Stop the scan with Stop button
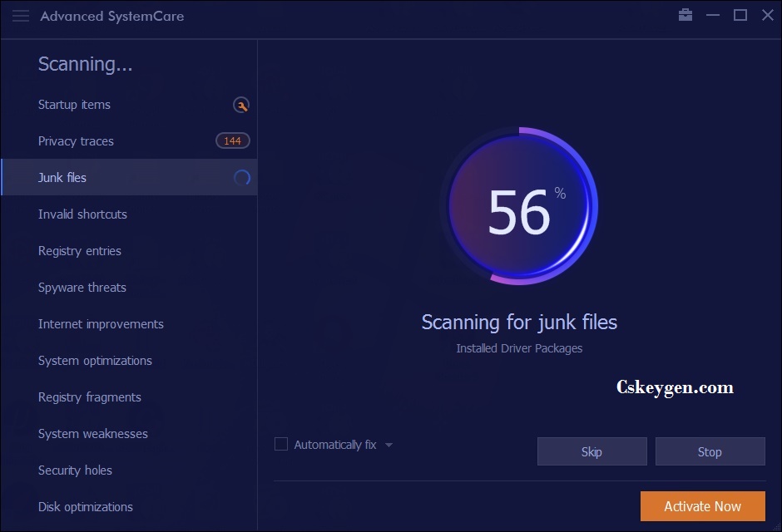This screenshot has width=782, height=532. click(710, 451)
